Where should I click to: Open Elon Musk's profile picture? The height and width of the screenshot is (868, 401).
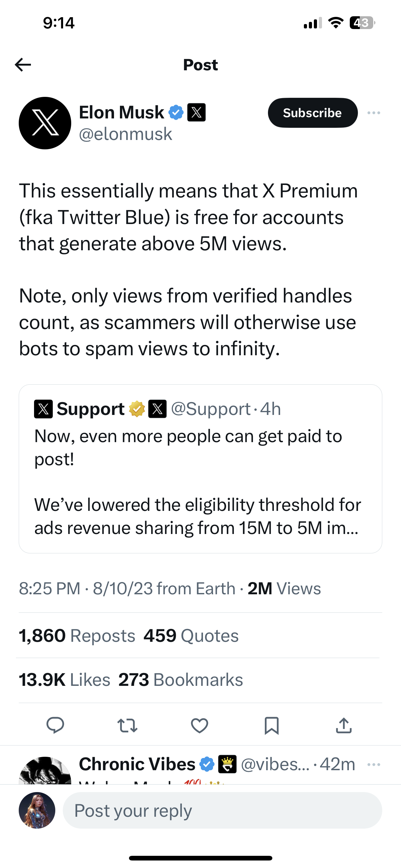[x=45, y=123]
